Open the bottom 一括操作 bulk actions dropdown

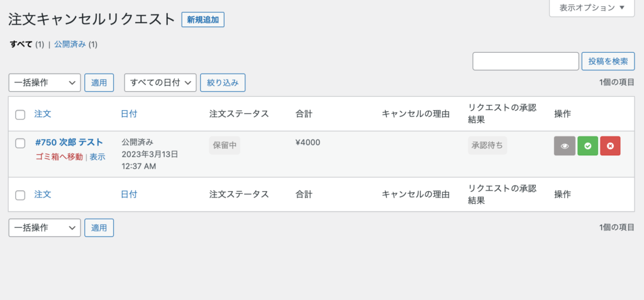click(45, 228)
